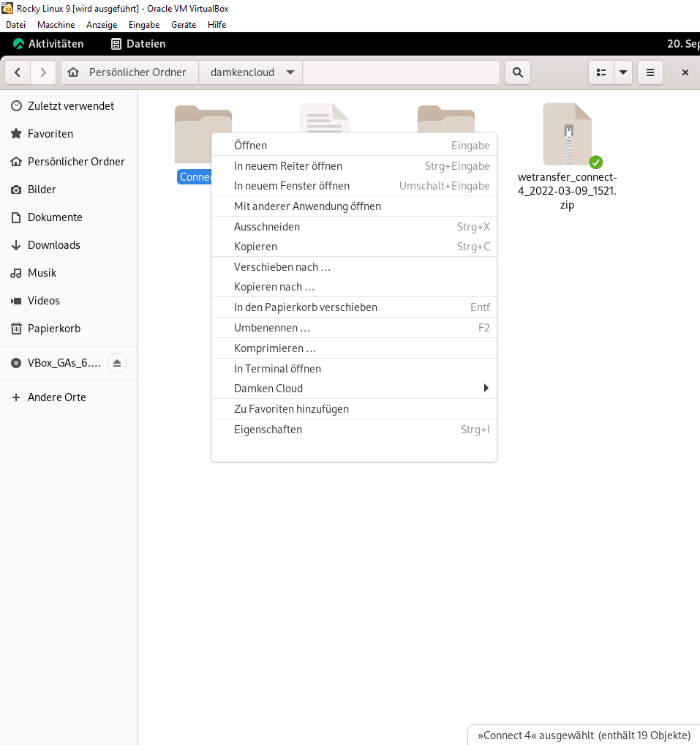The height and width of the screenshot is (745, 700).
Task: Expand the Damken Cloud submenu arrow
Action: point(486,388)
